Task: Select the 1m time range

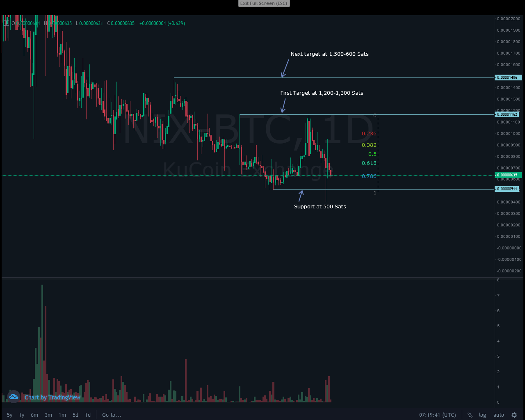Action: click(x=62, y=415)
